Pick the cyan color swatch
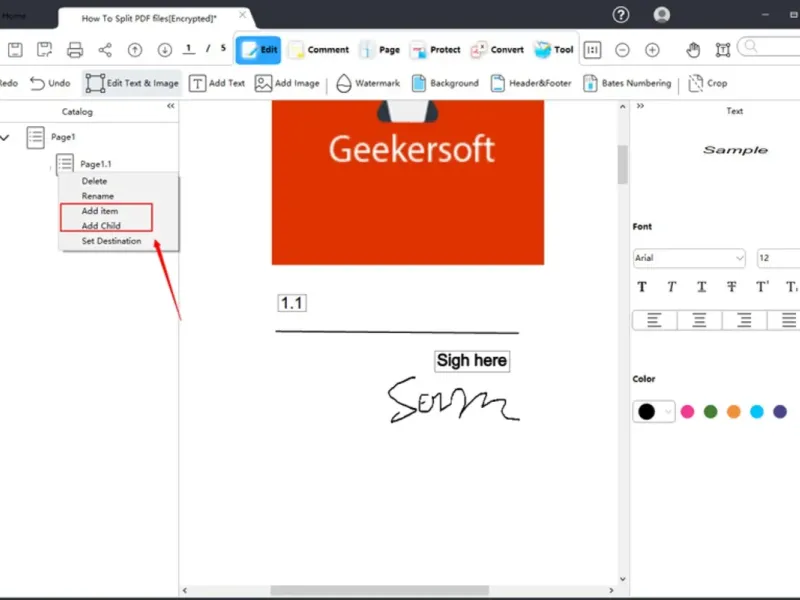 757,411
